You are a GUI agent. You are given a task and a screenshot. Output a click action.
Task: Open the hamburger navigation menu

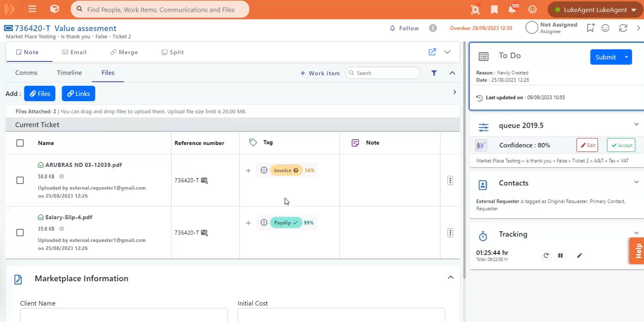[x=32, y=9]
